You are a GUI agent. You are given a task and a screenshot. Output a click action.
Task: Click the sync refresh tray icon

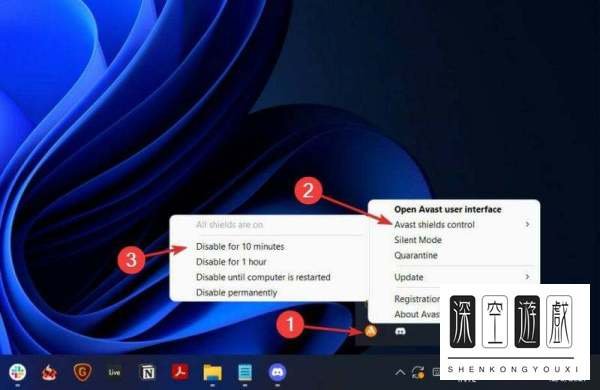(418, 372)
